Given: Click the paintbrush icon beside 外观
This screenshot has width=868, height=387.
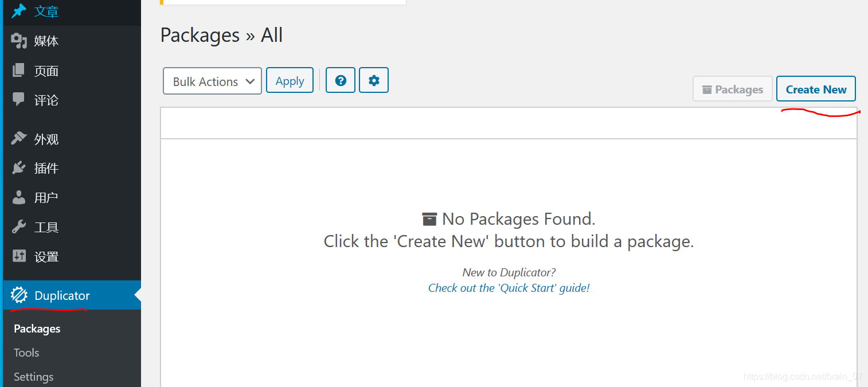Looking at the screenshot, I should pos(19,138).
